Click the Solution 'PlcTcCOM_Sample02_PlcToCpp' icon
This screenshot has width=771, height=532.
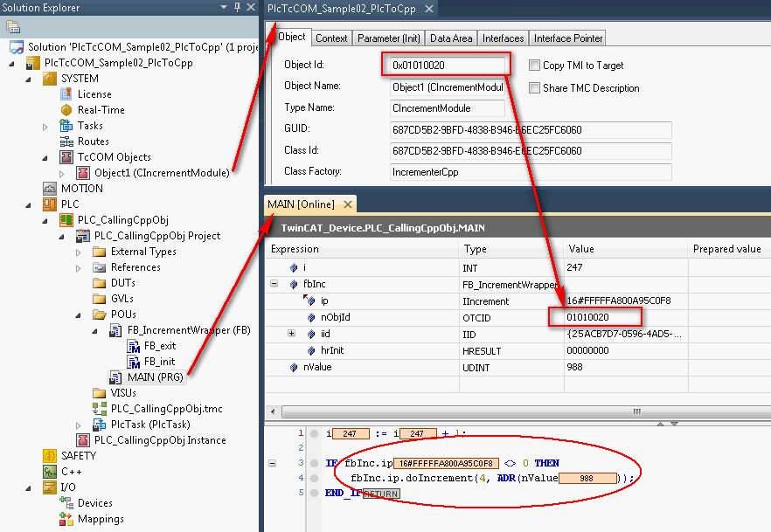[17, 47]
